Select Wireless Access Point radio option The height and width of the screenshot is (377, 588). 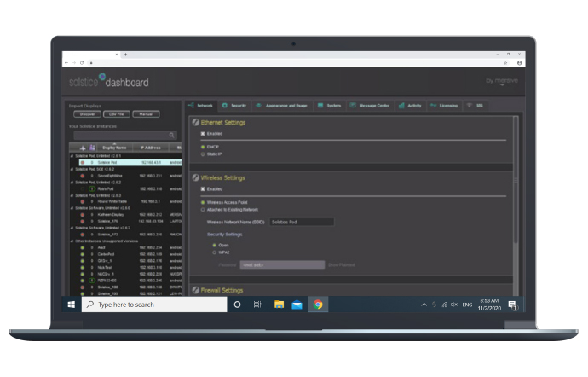pos(203,202)
